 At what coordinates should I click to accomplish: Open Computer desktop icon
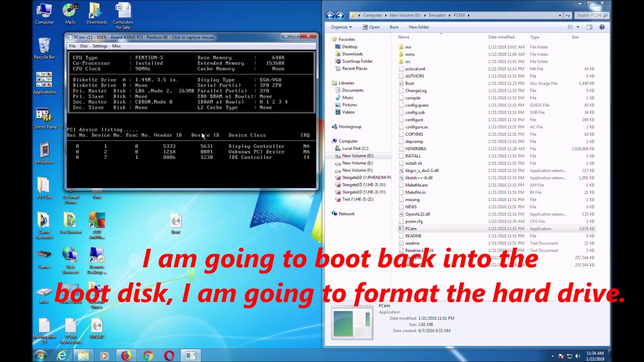[x=44, y=14]
